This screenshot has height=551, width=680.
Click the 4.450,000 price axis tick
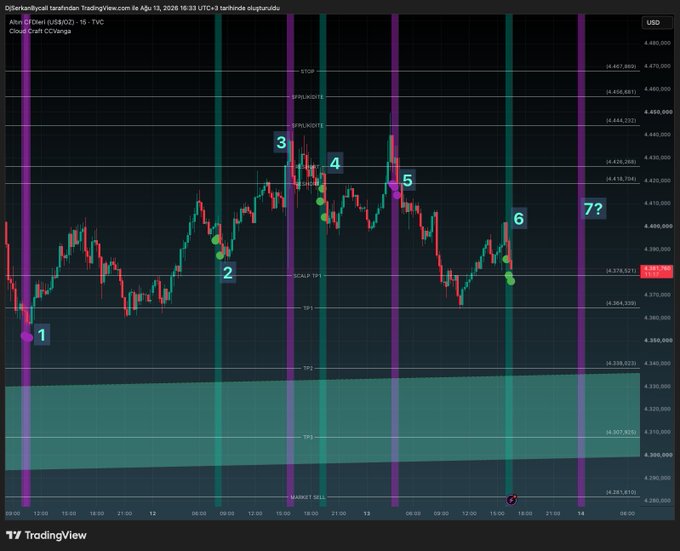click(657, 112)
